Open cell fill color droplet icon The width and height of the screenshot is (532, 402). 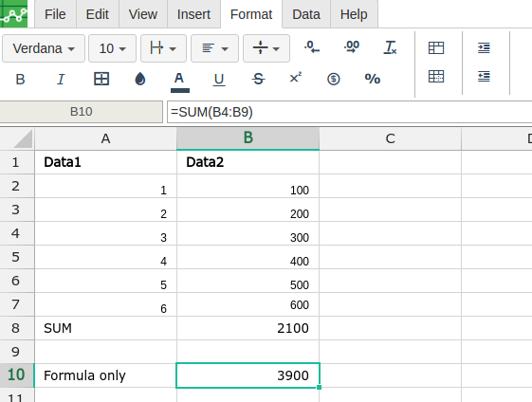pyautogui.click(x=140, y=79)
